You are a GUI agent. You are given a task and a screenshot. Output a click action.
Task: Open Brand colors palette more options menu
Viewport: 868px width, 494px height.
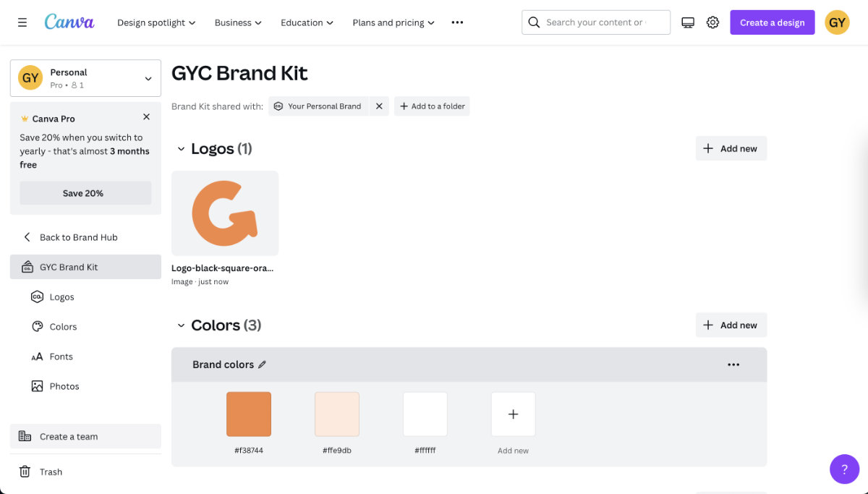point(733,365)
